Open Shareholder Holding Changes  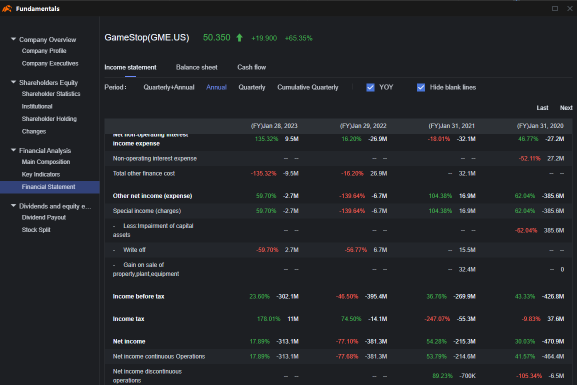[49, 125]
